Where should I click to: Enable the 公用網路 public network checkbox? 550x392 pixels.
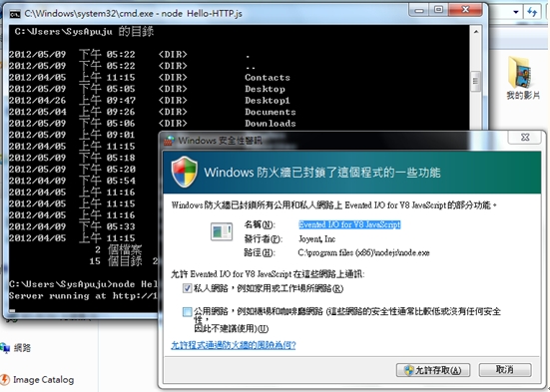tap(188, 311)
